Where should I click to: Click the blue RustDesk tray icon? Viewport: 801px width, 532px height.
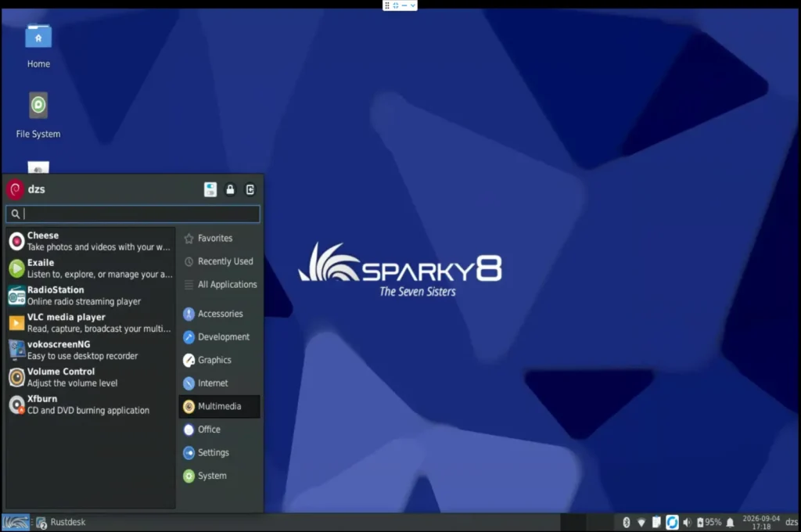pos(672,523)
